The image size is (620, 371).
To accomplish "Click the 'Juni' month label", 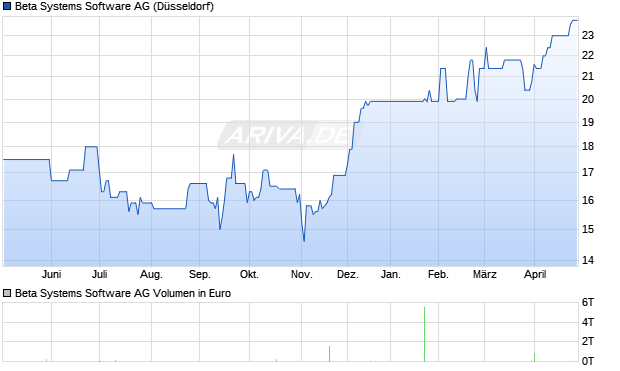I will 51,274.
